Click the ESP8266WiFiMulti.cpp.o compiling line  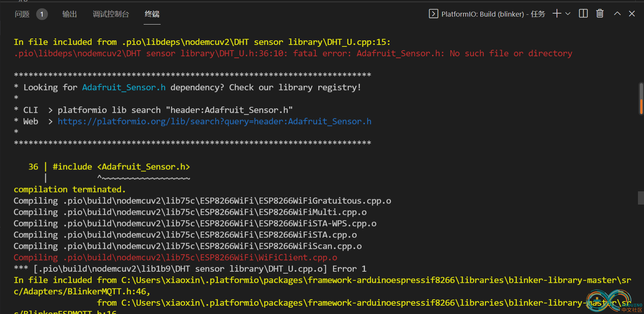(190, 212)
